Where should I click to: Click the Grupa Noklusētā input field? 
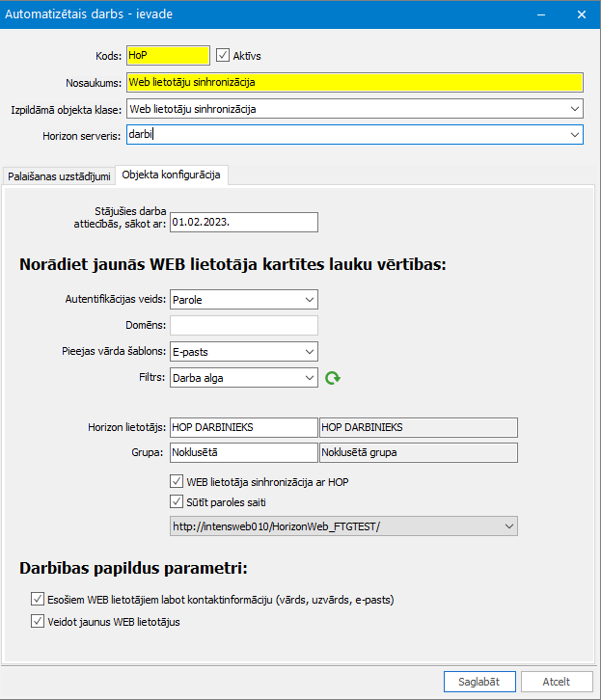(x=244, y=452)
